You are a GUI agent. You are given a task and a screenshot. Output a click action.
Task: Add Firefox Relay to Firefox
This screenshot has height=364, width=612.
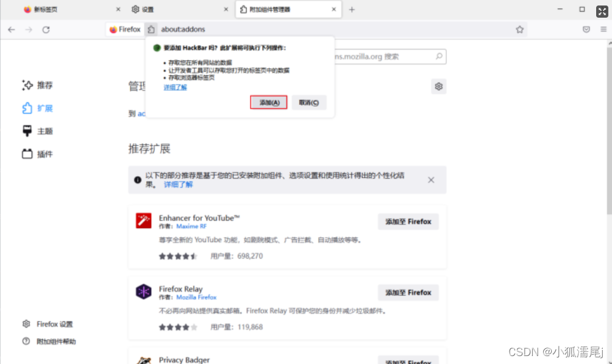[408, 293]
